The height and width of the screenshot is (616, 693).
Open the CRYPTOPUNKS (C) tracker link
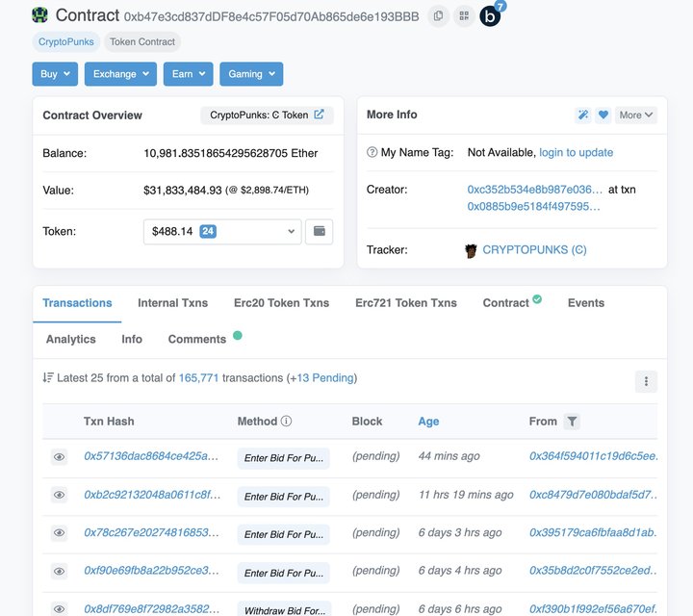point(534,250)
